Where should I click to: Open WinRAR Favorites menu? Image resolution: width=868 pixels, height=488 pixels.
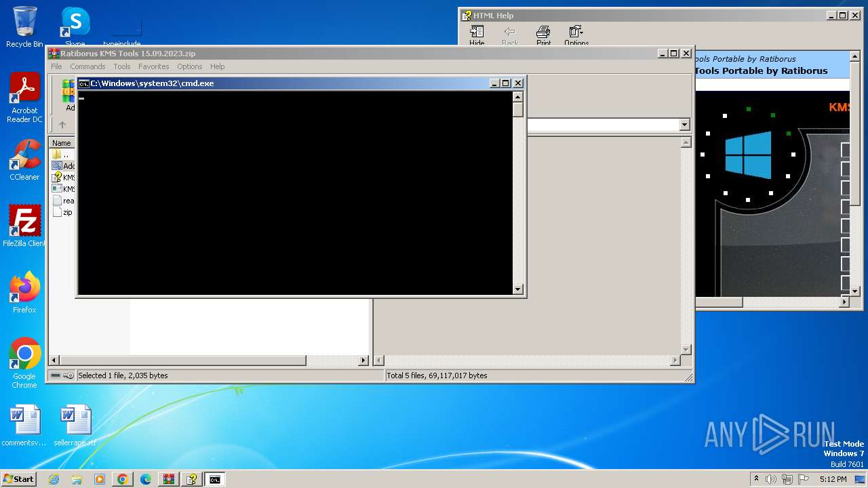click(154, 66)
